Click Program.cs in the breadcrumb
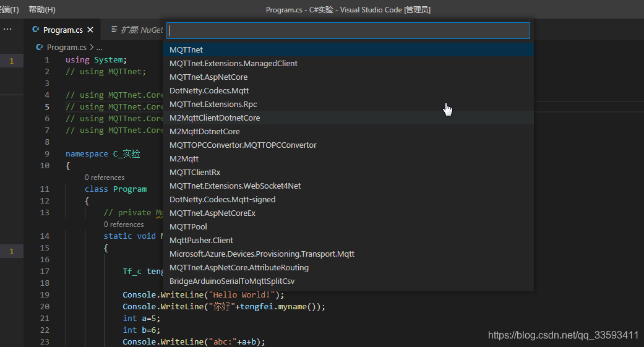This screenshot has height=347, width=644. pos(67,47)
